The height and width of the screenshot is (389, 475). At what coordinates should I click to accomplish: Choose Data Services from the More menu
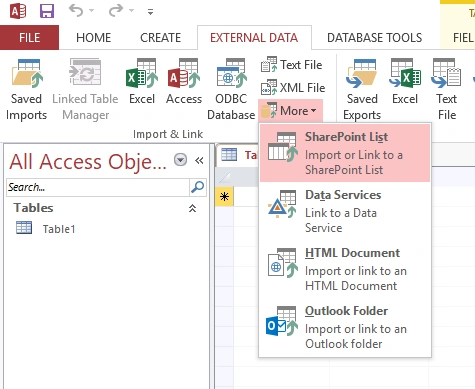point(345,211)
